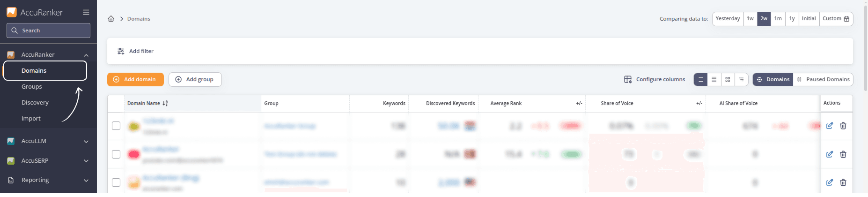Select the Initial comparison option

tap(809, 19)
